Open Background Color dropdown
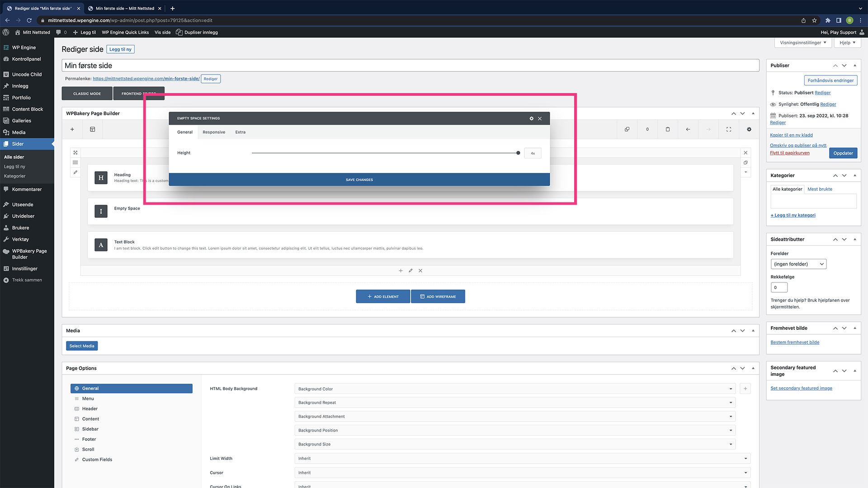The height and width of the screenshot is (488, 868). (x=515, y=389)
